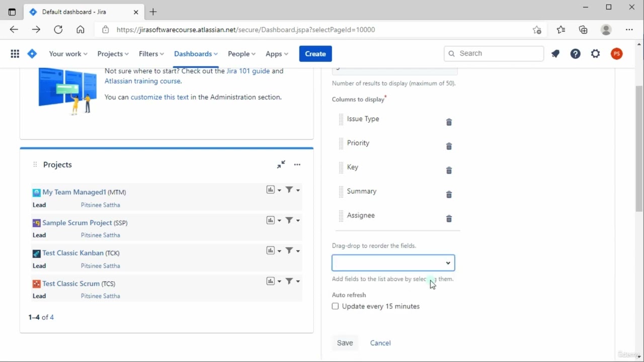644x362 pixels.
Task: Open Pitsinee Sattha lead for Test Classic Scrum
Action: (x=100, y=296)
